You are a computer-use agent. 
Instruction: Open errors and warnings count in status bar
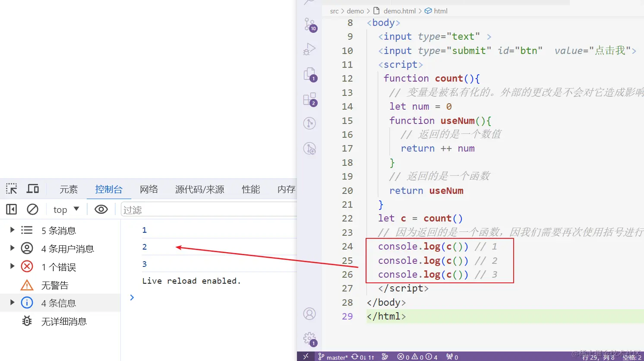[x=417, y=357]
